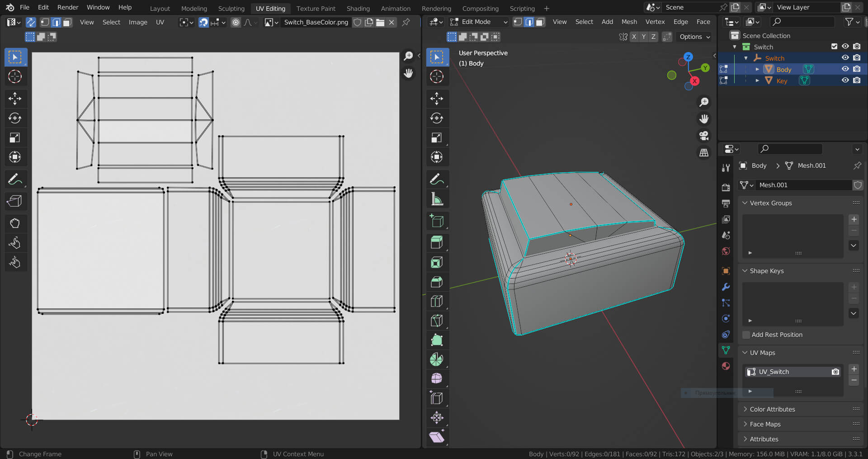Click the Mesh.001 name field
This screenshot has height=459, width=868.
[804, 185]
